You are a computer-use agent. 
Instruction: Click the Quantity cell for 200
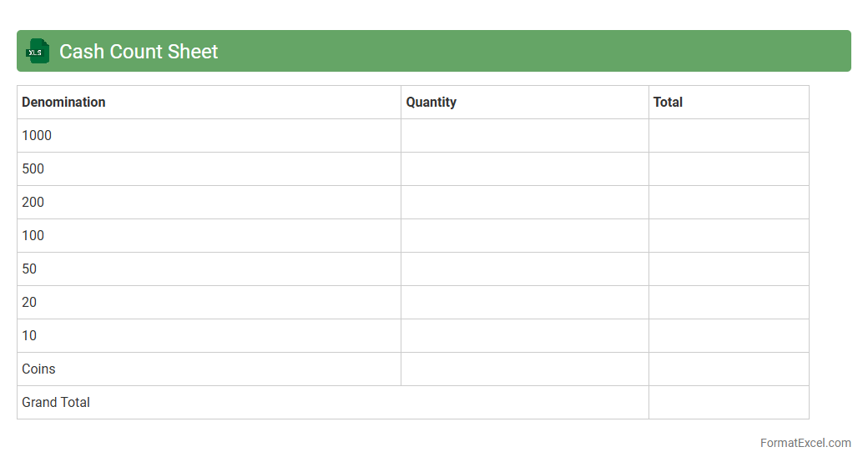pos(524,202)
